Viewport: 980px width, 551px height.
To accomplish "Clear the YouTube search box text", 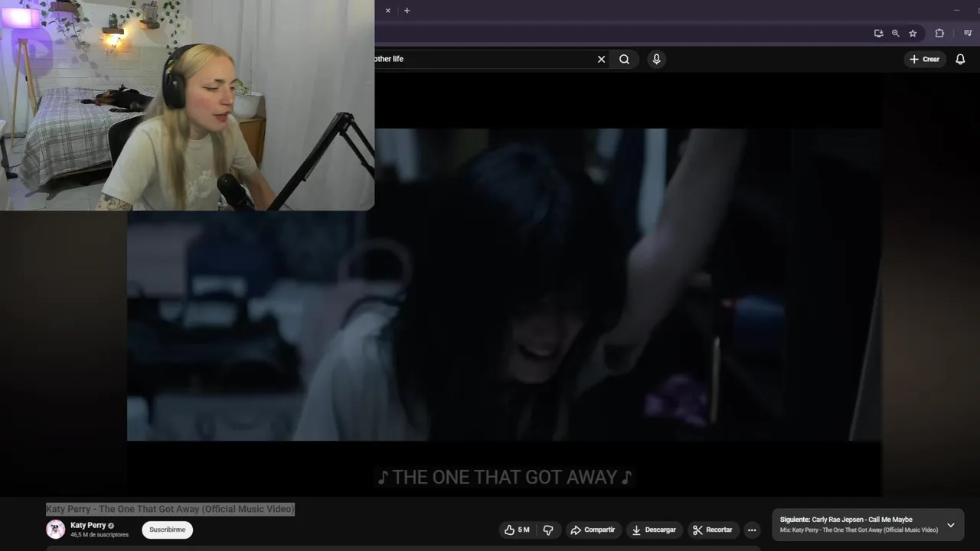I will coord(601,59).
